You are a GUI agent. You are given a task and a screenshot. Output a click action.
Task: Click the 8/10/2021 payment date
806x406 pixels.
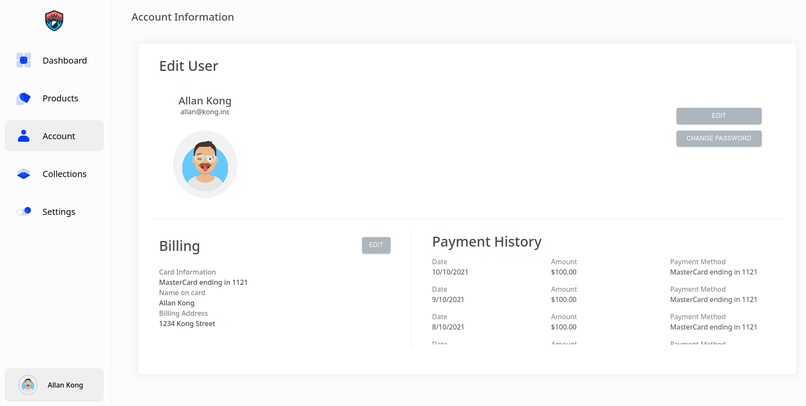pos(448,327)
